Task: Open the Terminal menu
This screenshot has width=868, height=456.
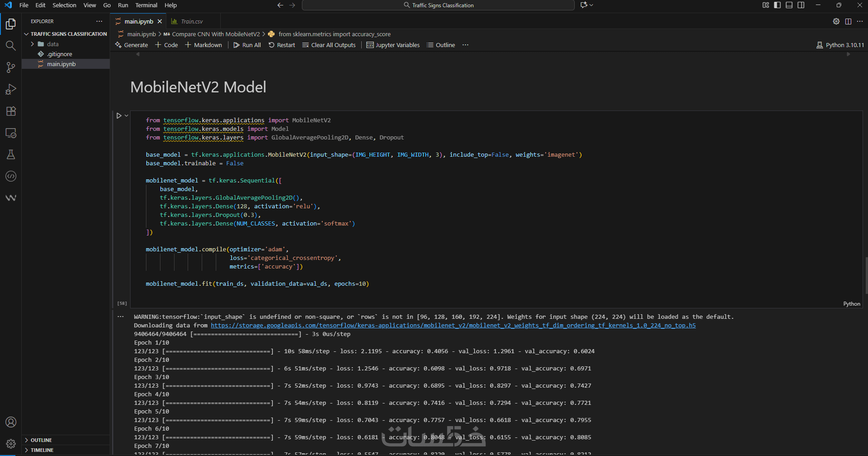Action: pyautogui.click(x=146, y=5)
